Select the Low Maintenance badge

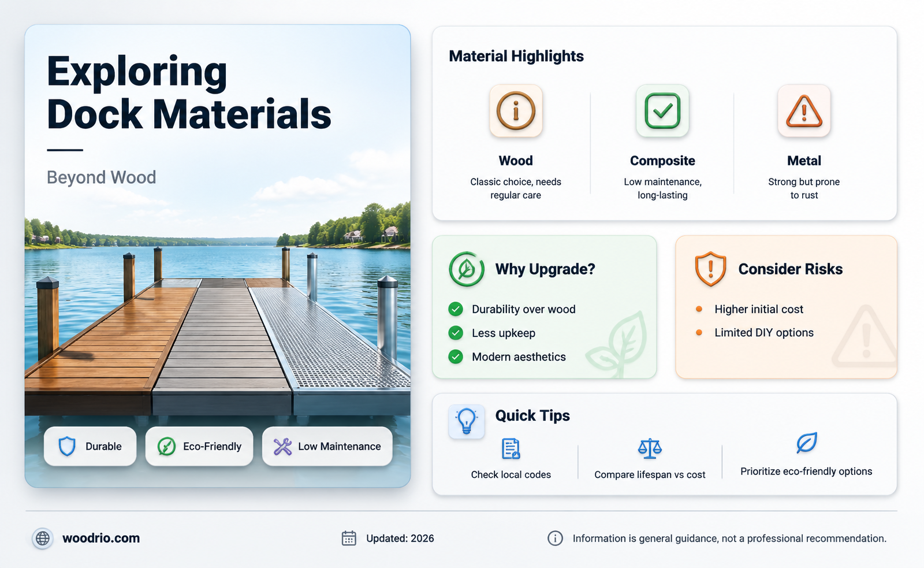point(327,446)
